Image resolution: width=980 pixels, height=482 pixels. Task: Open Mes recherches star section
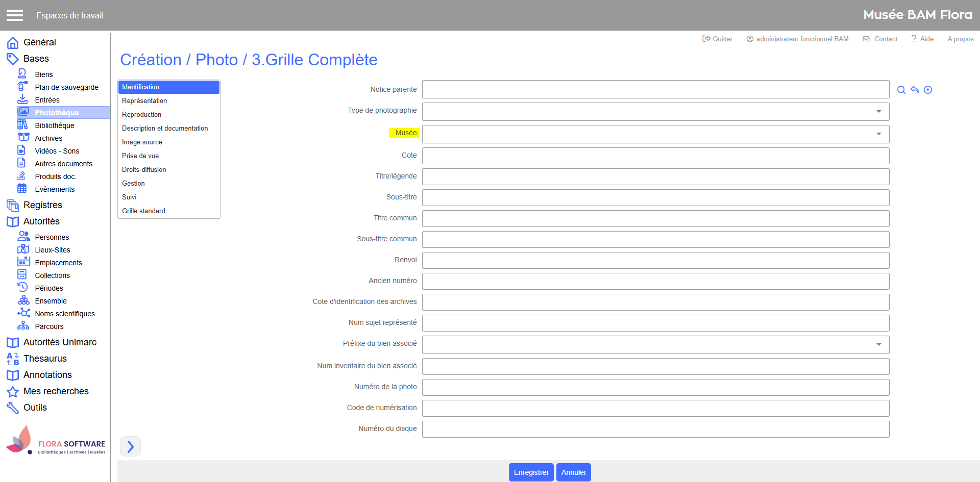(x=56, y=391)
